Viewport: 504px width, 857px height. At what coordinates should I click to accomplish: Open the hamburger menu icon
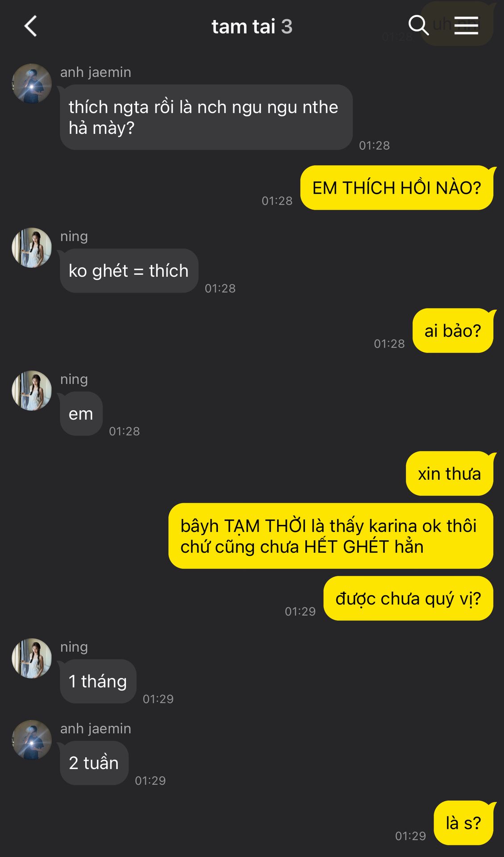466,25
